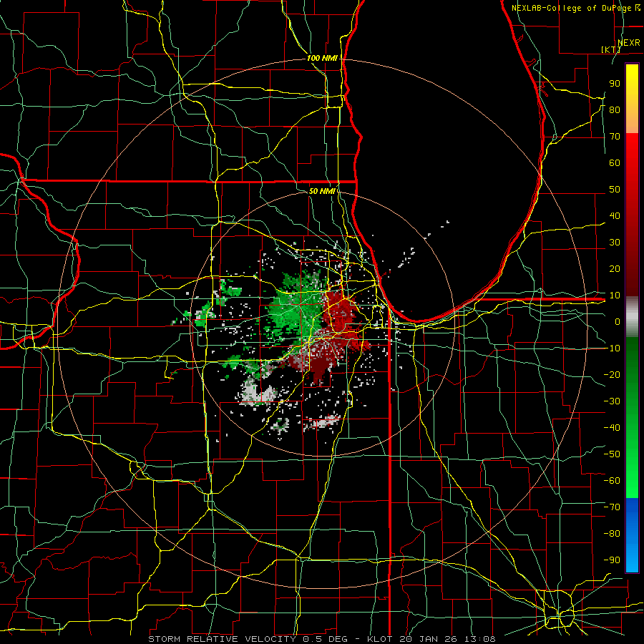Click the negative 30 scale value
The image size is (644, 644).
coord(612,401)
